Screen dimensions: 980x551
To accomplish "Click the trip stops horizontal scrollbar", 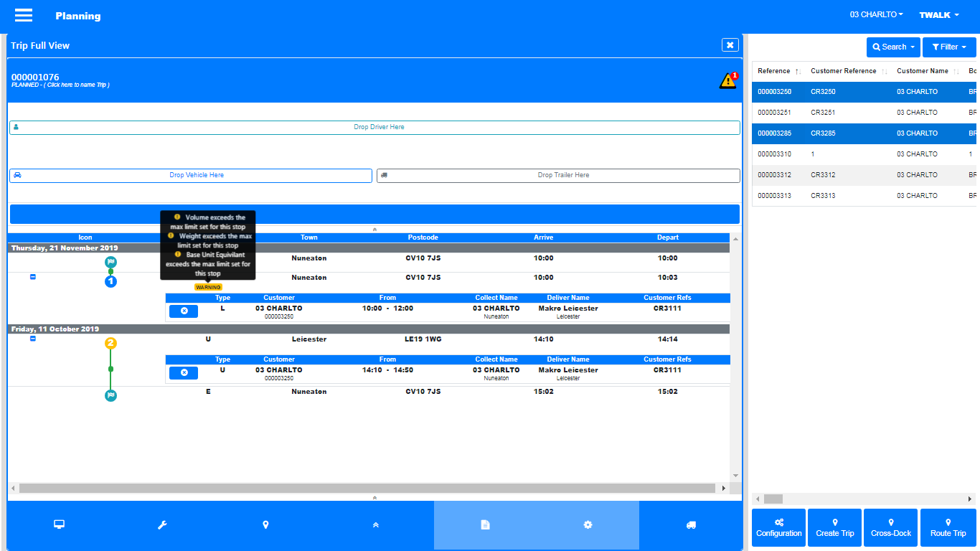I will tap(367, 488).
